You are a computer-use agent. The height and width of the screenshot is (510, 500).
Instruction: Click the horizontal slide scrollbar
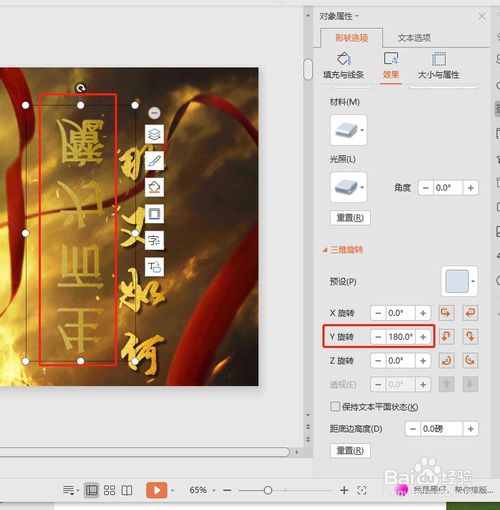point(145,452)
